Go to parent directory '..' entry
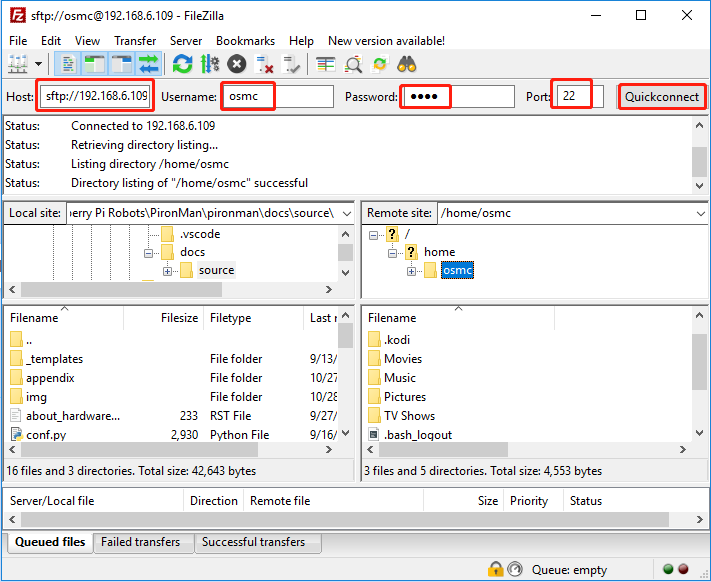711x582 pixels. [x=29, y=340]
